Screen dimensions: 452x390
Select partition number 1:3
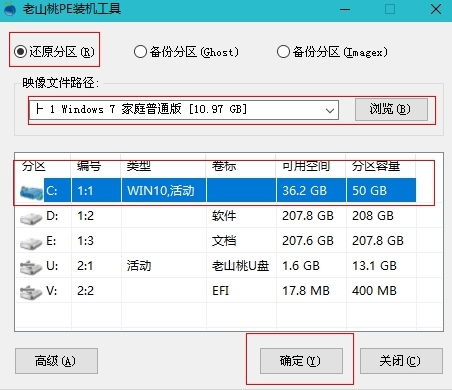[85, 241]
